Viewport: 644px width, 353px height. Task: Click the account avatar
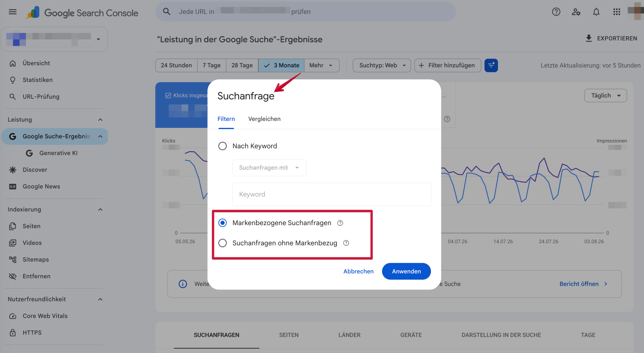636,11
